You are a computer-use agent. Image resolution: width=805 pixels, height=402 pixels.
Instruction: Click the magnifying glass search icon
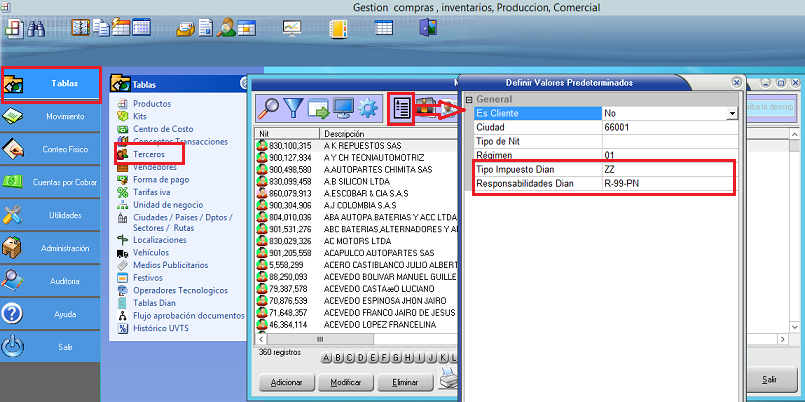tap(269, 107)
